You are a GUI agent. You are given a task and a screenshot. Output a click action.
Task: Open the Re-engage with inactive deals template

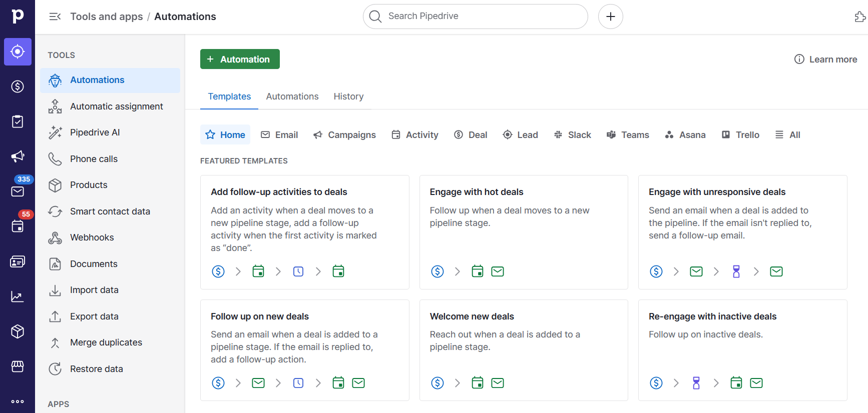[743, 350]
